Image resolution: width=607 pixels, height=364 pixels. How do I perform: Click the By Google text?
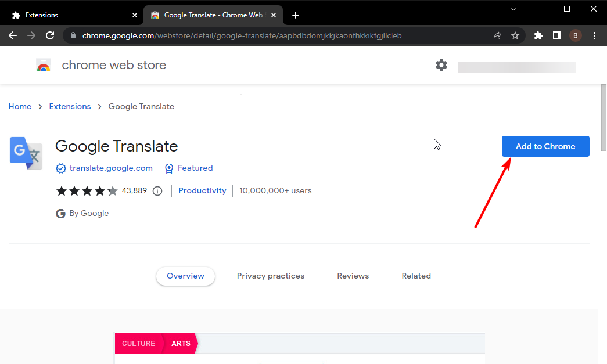coord(89,214)
